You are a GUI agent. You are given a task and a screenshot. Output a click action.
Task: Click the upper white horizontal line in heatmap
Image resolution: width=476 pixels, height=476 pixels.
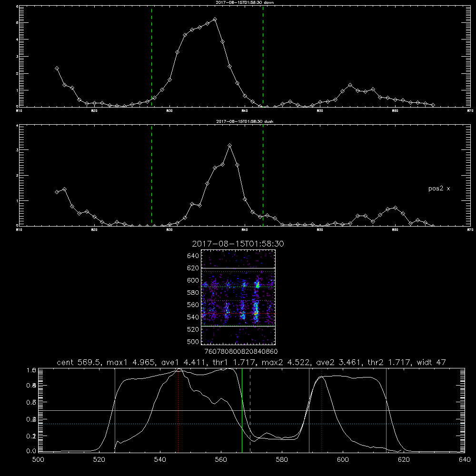[238, 268]
